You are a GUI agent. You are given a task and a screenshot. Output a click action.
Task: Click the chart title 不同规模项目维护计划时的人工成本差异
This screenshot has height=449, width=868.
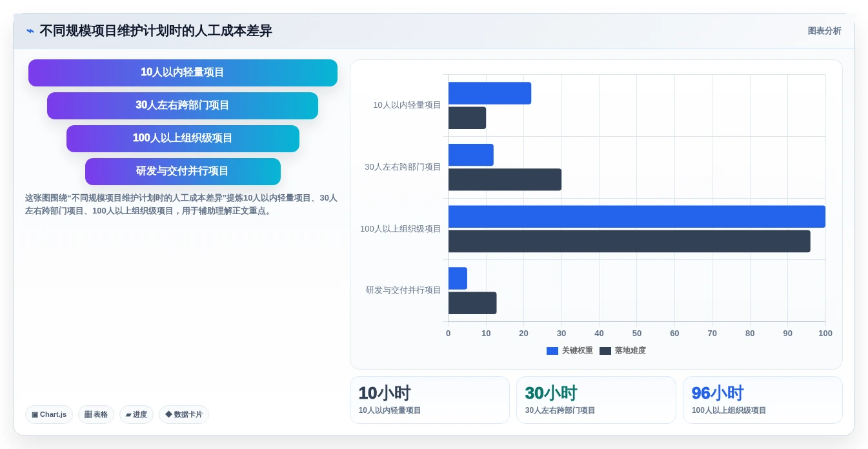(x=156, y=31)
